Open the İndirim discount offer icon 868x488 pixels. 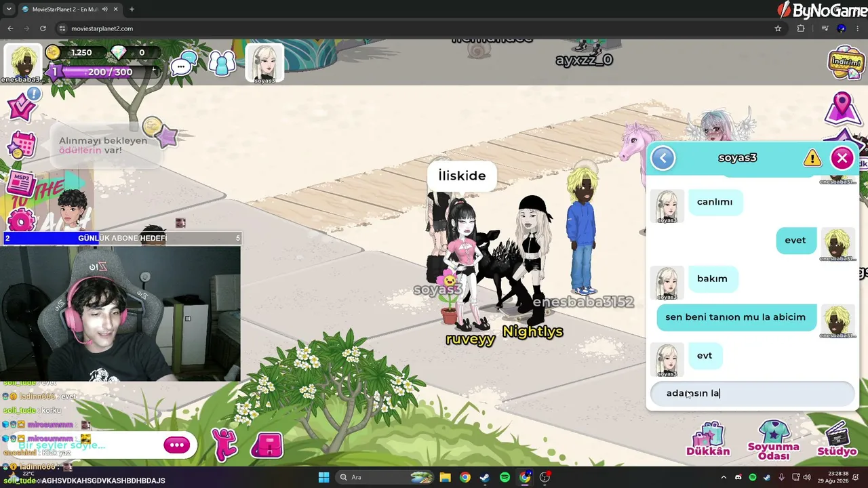[846, 62]
